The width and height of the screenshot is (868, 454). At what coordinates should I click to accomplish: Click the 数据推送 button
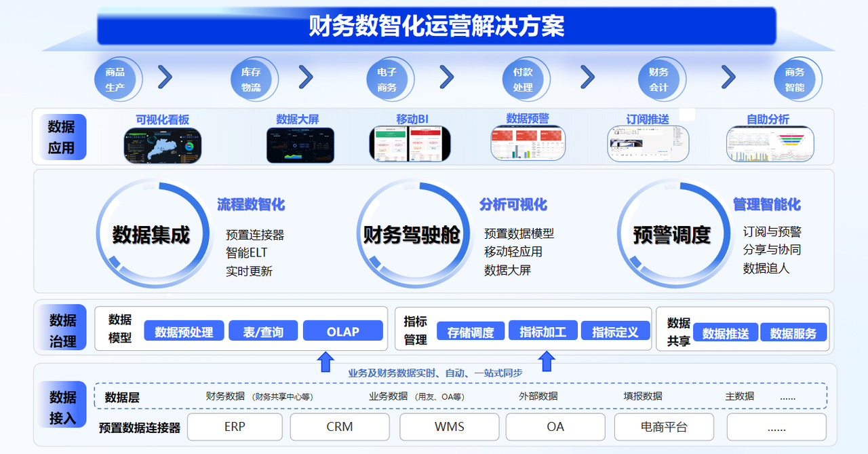(x=725, y=333)
